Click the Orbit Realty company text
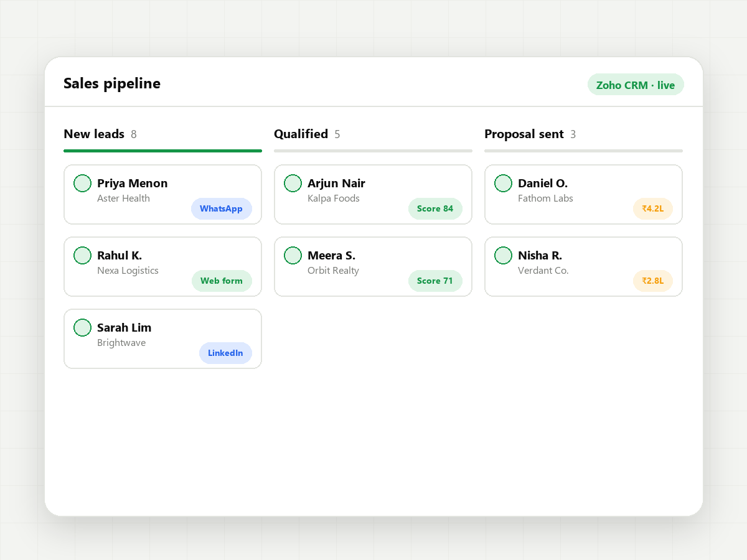The width and height of the screenshot is (747, 560). coord(333,271)
